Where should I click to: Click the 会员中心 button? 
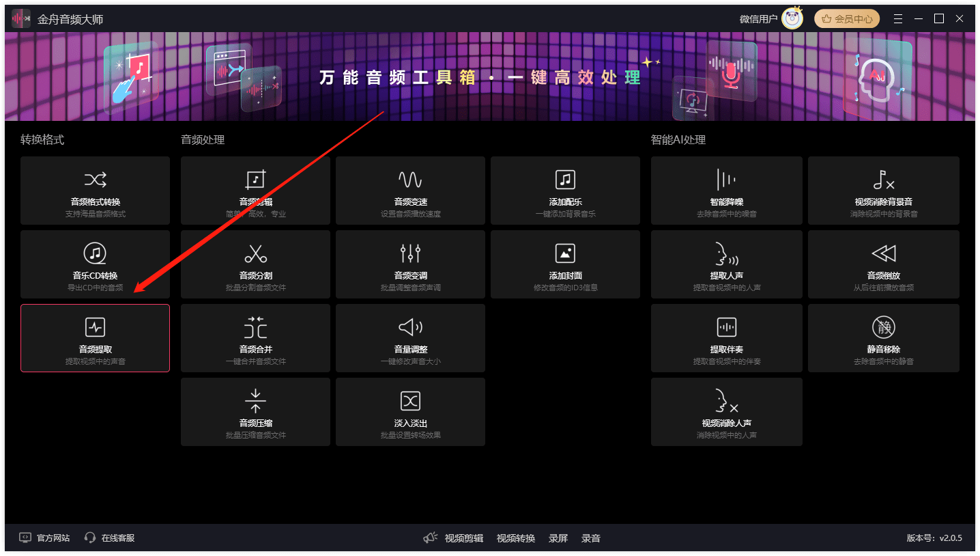(847, 19)
